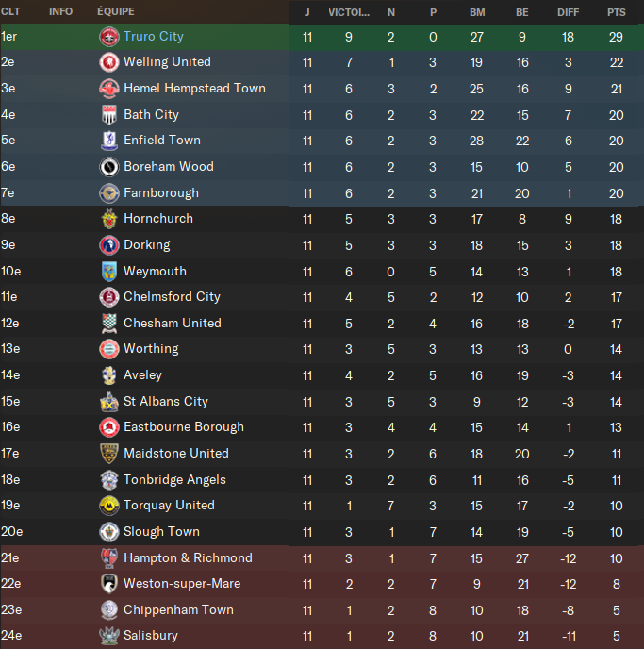Image resolution: width=644 pixels, height=649 pixels.
Task: Sort by the VICTOI... wins column header
Action: pos(349,12)
